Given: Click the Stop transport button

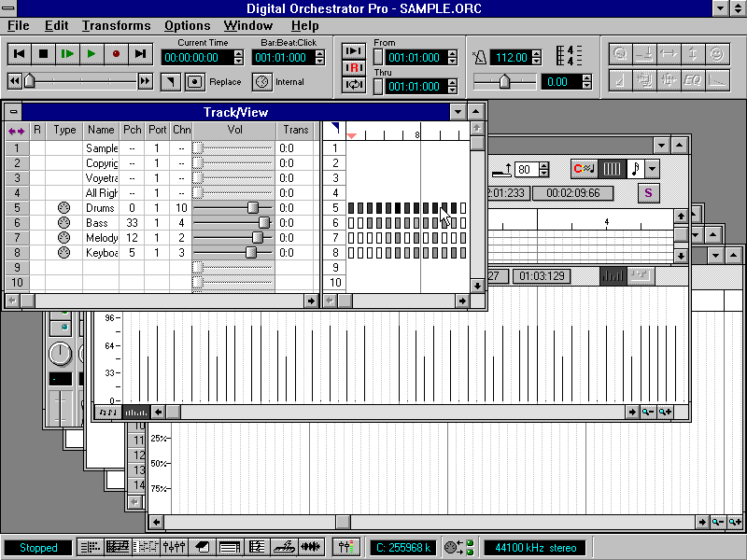Looking at the screenshot, I should pyautogui.click(x=43, y=54).
